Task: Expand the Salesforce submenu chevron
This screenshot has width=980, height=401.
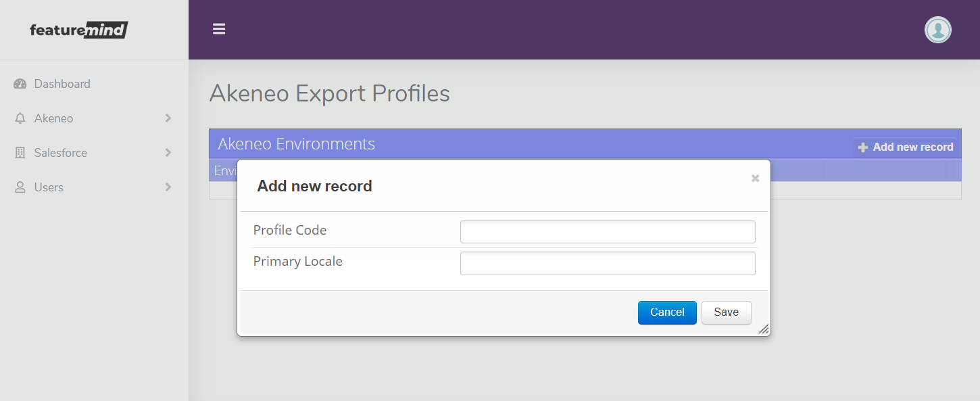Action: click(x=168, y=153)
